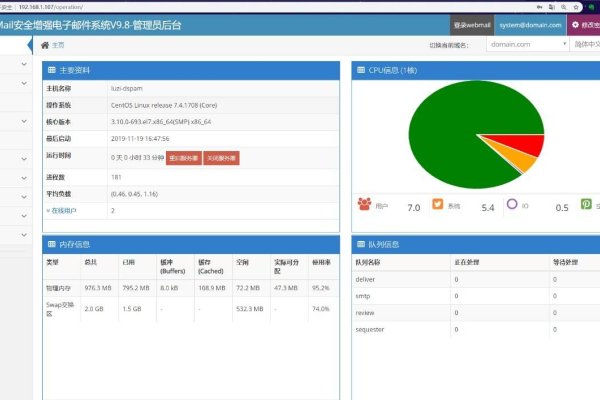Click the 2.0 GB swap total cell
This screenshot has width=600, height=400.
coord(94,309)
